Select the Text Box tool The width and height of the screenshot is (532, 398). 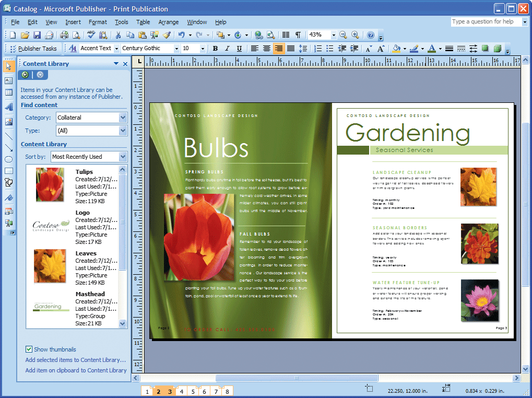tap(8, 80)
